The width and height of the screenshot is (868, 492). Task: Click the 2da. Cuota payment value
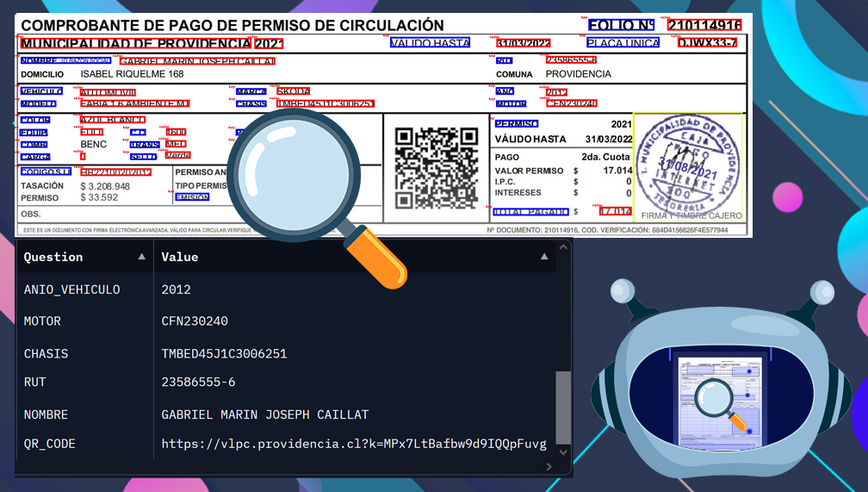[x=605, y=157]
